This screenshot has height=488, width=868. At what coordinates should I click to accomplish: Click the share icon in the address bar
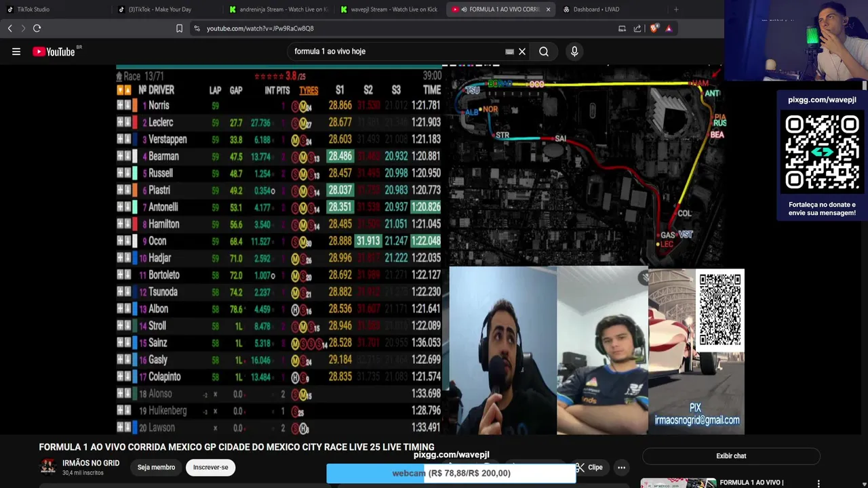[637, 28]
